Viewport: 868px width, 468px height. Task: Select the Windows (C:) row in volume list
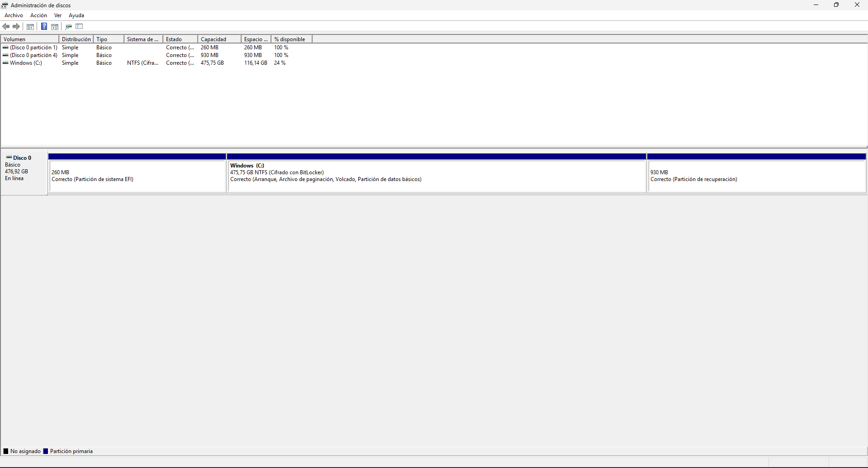click(x=157, y=63)
